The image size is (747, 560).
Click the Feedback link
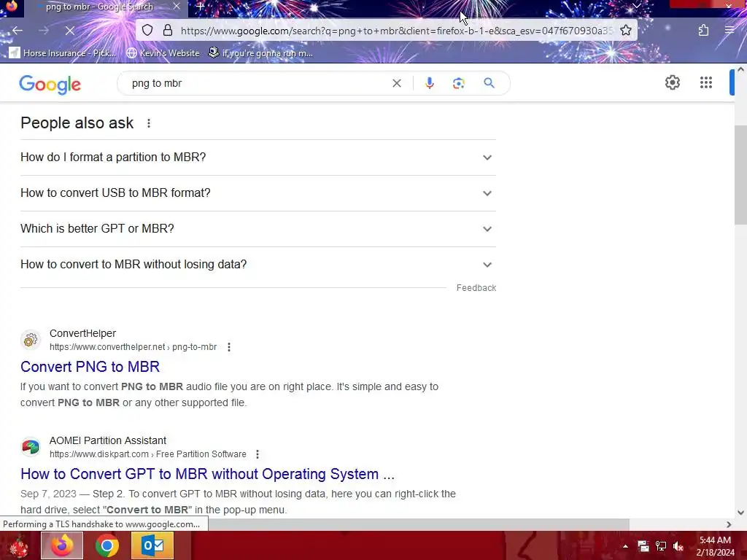tap(476, 287)
